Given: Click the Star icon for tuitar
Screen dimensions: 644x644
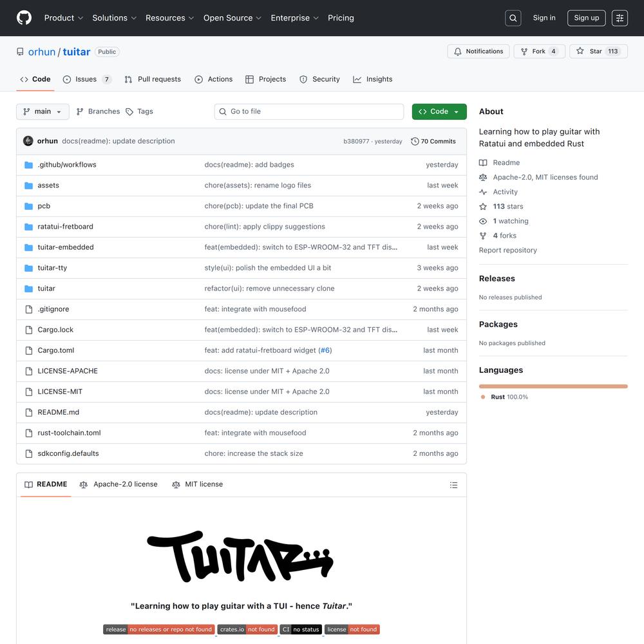Looking at the screenshot, I should (x=580, y=51).
